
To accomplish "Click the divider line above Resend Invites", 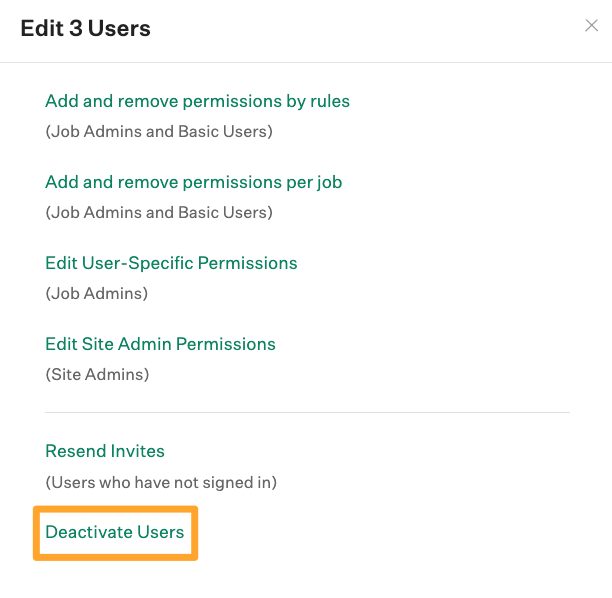I will (x=308, y=412).
